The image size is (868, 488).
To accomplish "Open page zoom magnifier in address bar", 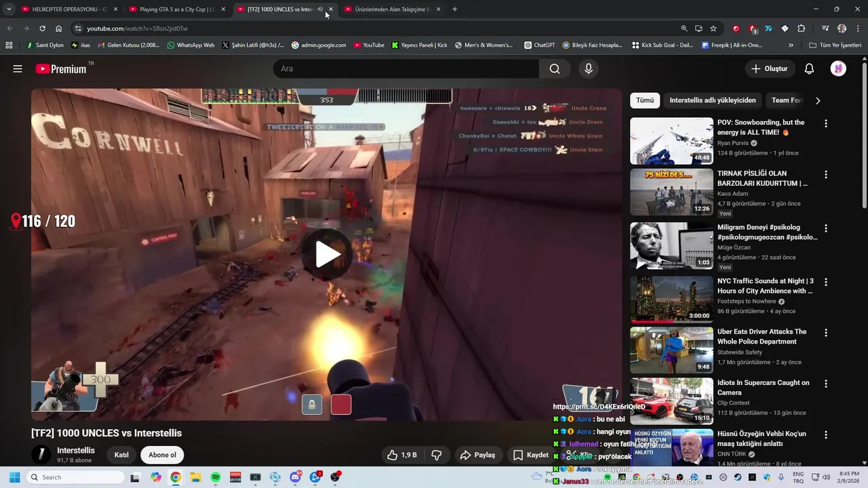I will point(684,28).
